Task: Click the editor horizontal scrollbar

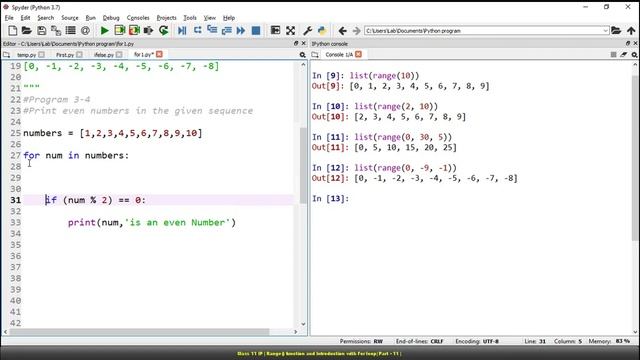Action: point(139,332)
